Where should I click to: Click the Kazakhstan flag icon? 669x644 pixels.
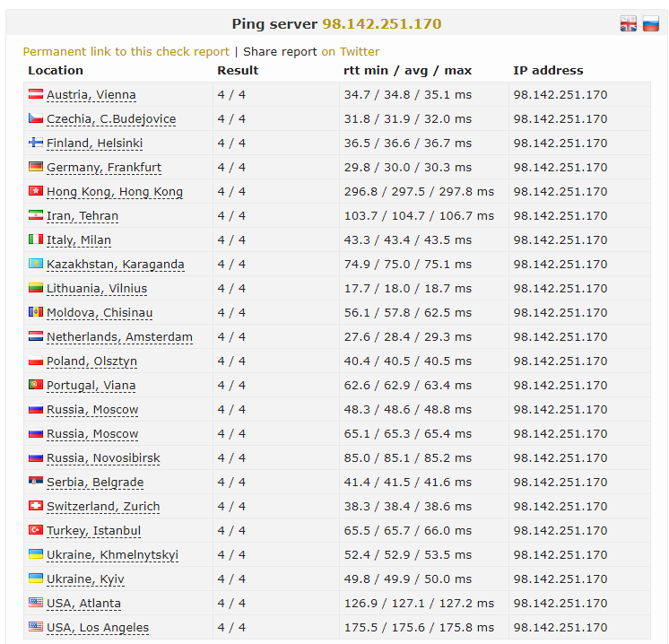36,264
